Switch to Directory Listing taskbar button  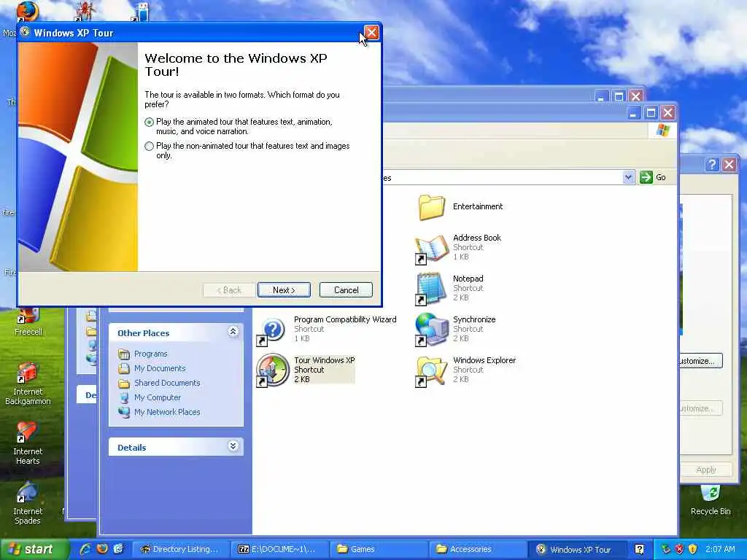pyautogui.click(x=181, y=550)
